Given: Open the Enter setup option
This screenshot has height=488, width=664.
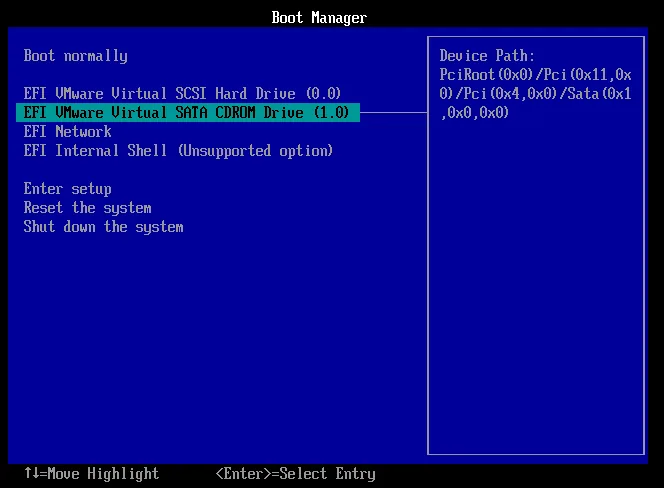Looking at the screenshot, I should pos(67,189).
